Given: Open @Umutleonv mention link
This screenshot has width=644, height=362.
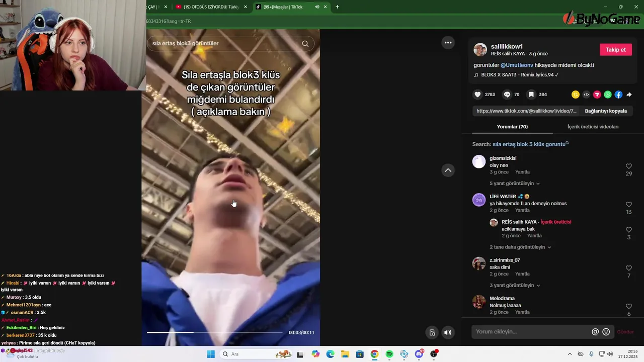Looking at the screenshot, I should click(x=517, y=65).
